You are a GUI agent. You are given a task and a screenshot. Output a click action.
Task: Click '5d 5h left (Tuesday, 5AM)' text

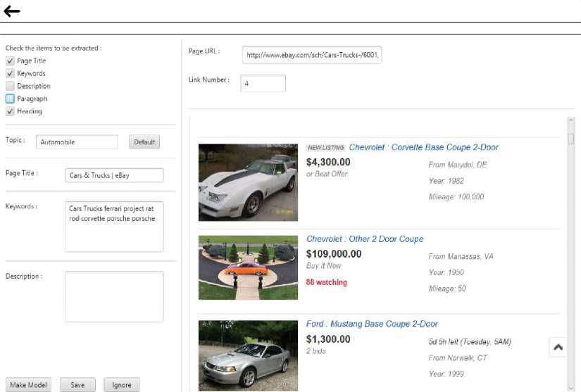(x=470, y=341)
